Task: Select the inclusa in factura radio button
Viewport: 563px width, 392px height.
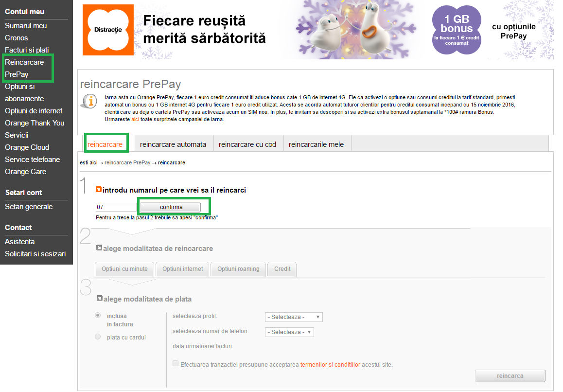Action: pyautogui.click(x=98, y=315)
